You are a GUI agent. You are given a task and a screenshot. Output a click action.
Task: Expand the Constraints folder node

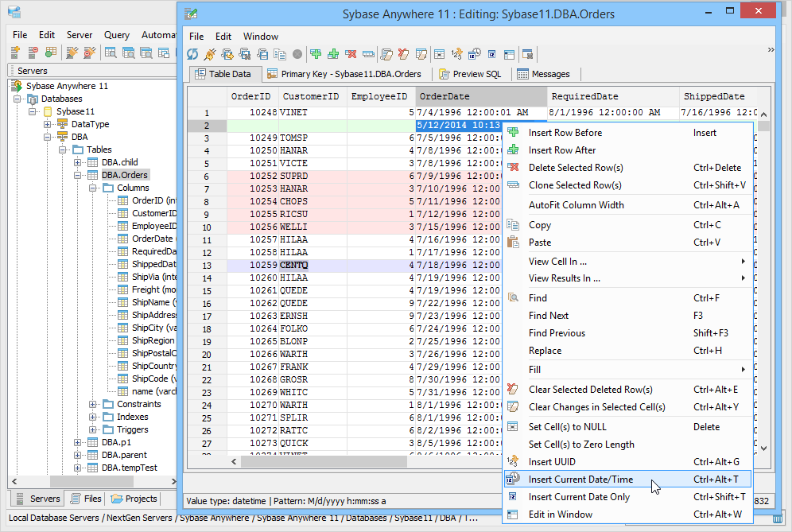point(92,404)
